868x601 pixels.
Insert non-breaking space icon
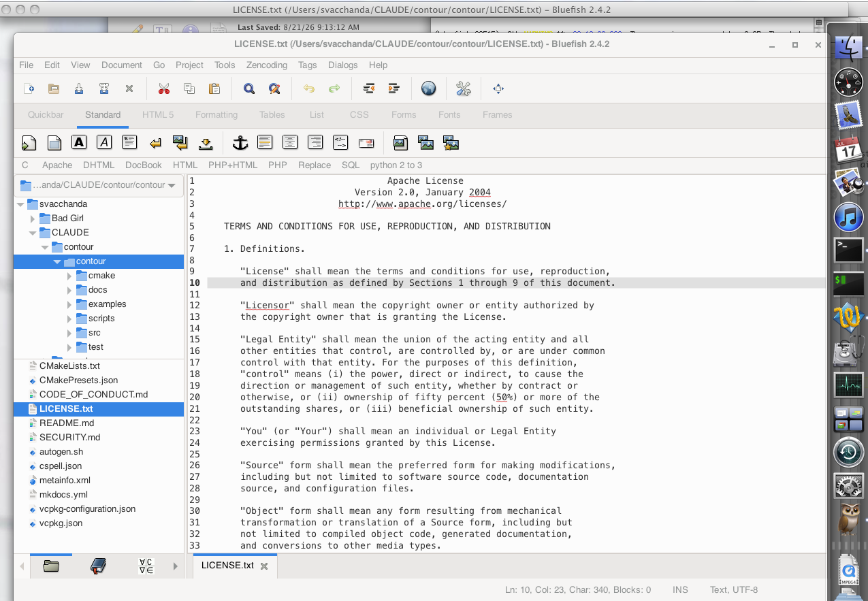205,143
